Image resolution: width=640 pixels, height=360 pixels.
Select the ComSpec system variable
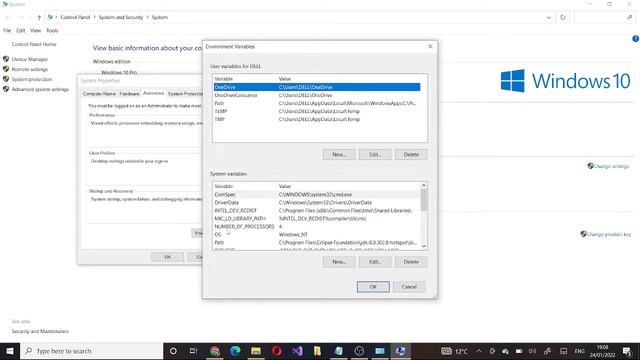tap(317, 195)
